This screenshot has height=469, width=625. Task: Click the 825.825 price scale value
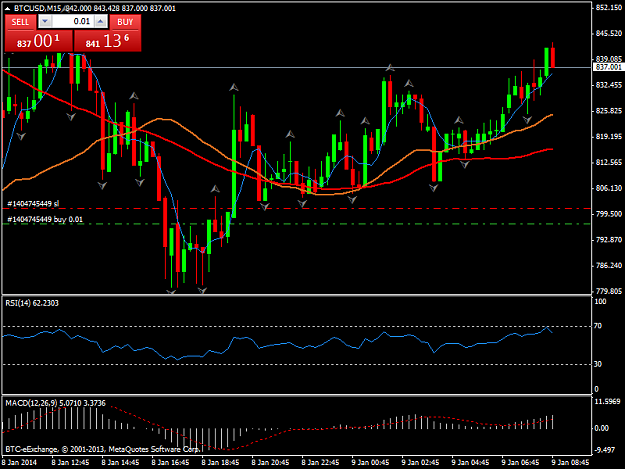click(609, 111)
